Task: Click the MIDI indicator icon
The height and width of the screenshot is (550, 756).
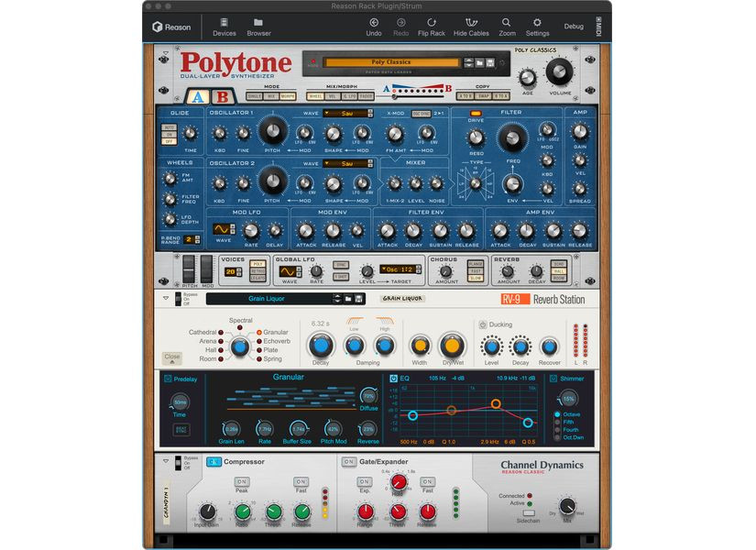Action: pyautogui.click(x=597, y=27)
